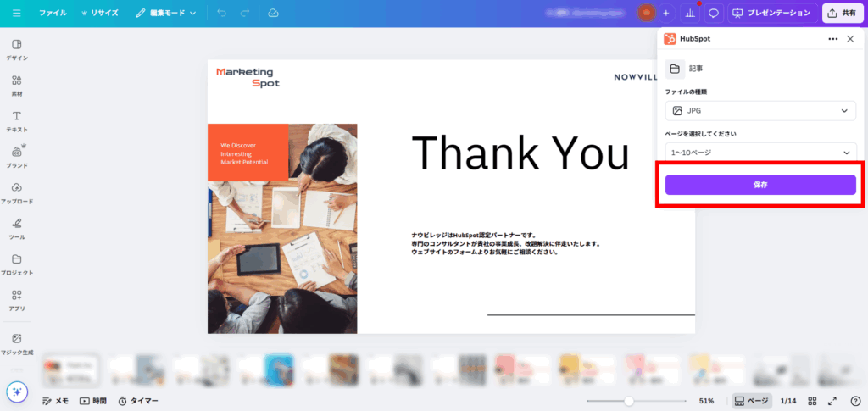Open the アプリ sidebar panel

coord(17,300)
